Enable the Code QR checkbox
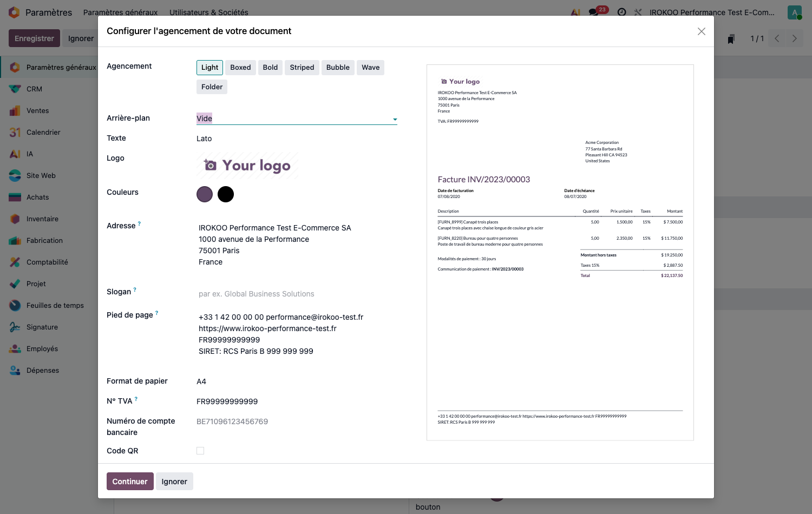The height and width of the screenshot is (514, 812). pyautogui.click(x=200, y=451)
